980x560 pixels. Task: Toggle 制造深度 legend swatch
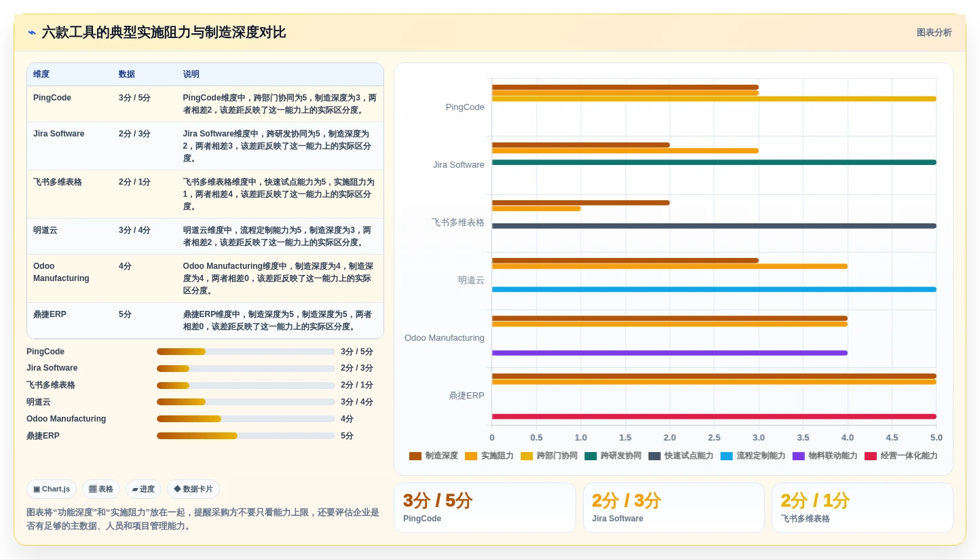[x=415, y=456]
